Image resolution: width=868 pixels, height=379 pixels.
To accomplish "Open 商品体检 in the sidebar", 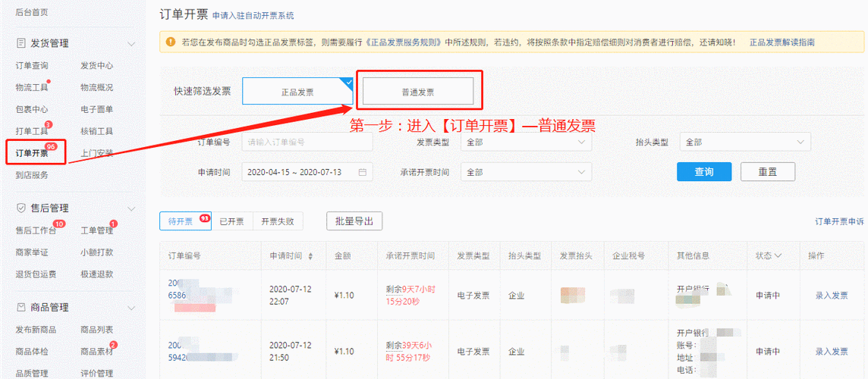I will pos(32,352).
